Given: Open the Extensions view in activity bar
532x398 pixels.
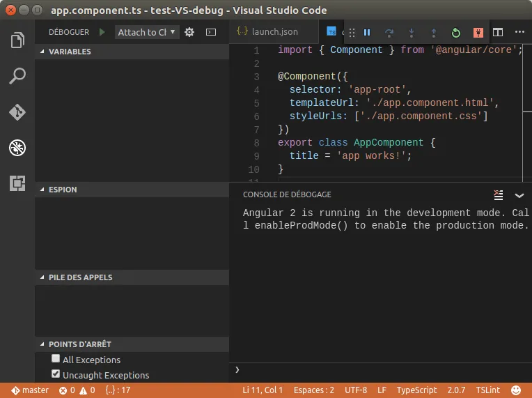Looking at the screenshot, I should (17, 183).
